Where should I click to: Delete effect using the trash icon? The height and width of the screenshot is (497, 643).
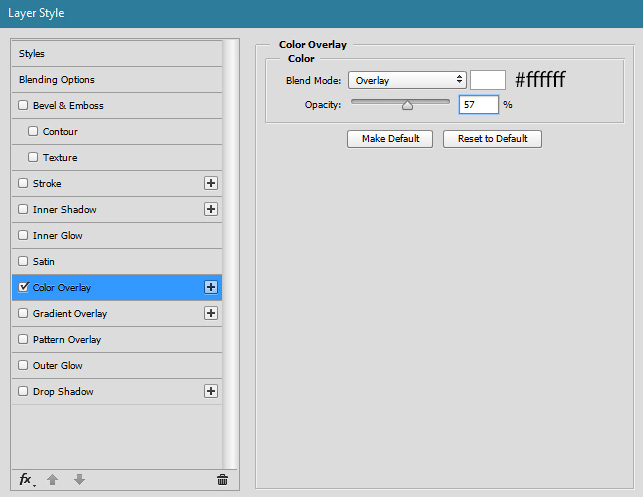click(222, 479)
